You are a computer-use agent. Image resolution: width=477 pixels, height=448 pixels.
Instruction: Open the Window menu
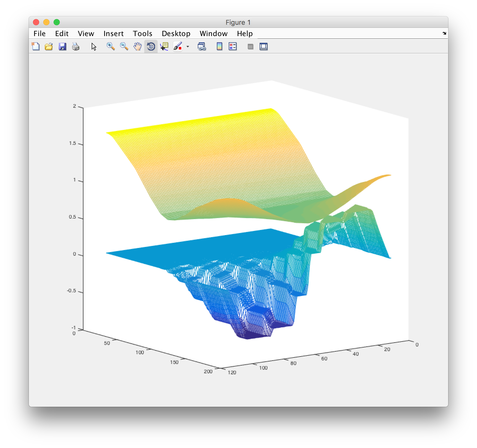pos(214,34)
